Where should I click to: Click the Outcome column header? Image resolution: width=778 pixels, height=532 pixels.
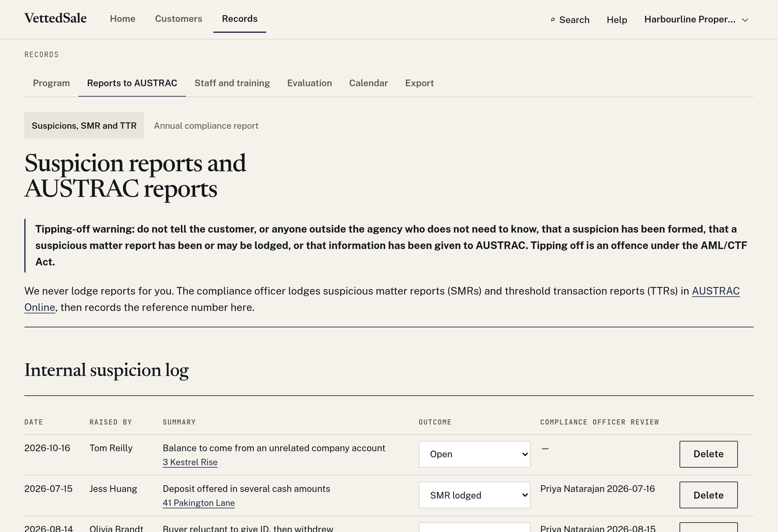(x=435, y=422)
